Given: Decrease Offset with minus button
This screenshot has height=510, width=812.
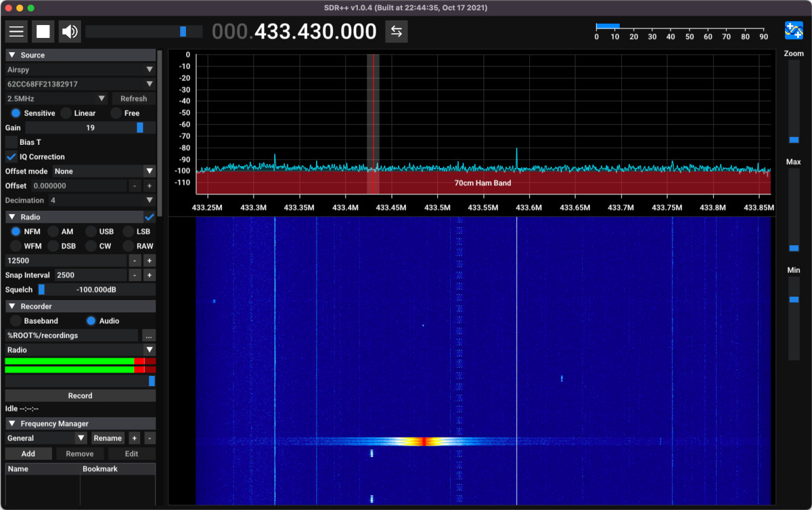Looking at the screenshot, I should [135, 186].
